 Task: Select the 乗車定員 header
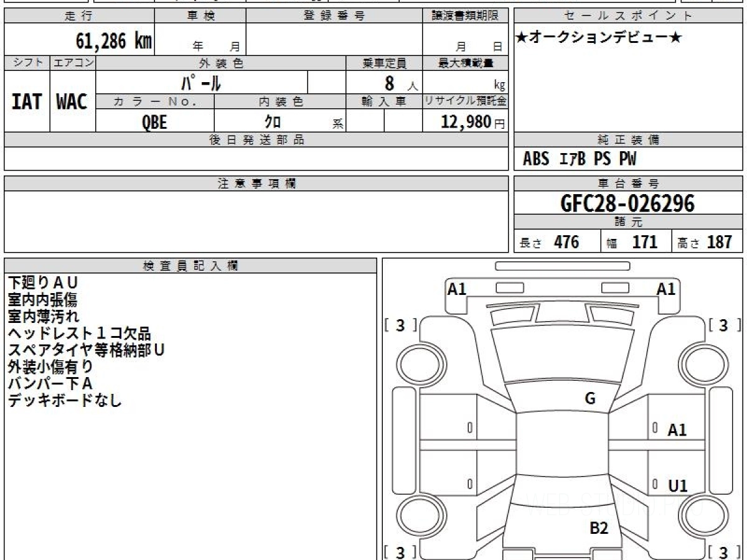pos(384,63)
